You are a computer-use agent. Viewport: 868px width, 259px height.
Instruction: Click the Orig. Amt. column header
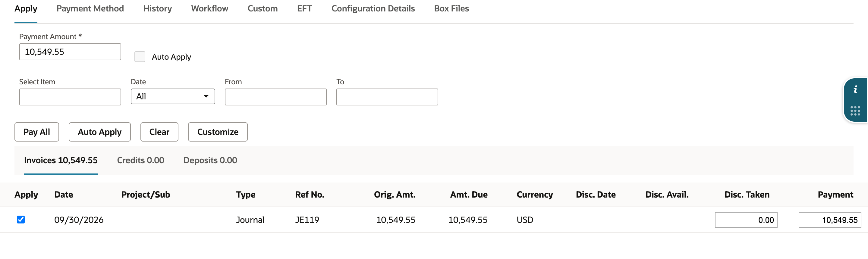[x=395, y=195]
